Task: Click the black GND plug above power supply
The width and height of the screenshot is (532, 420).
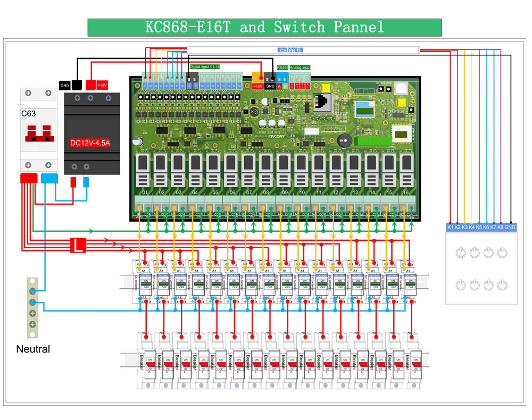Action: click(x=77, y=85)
